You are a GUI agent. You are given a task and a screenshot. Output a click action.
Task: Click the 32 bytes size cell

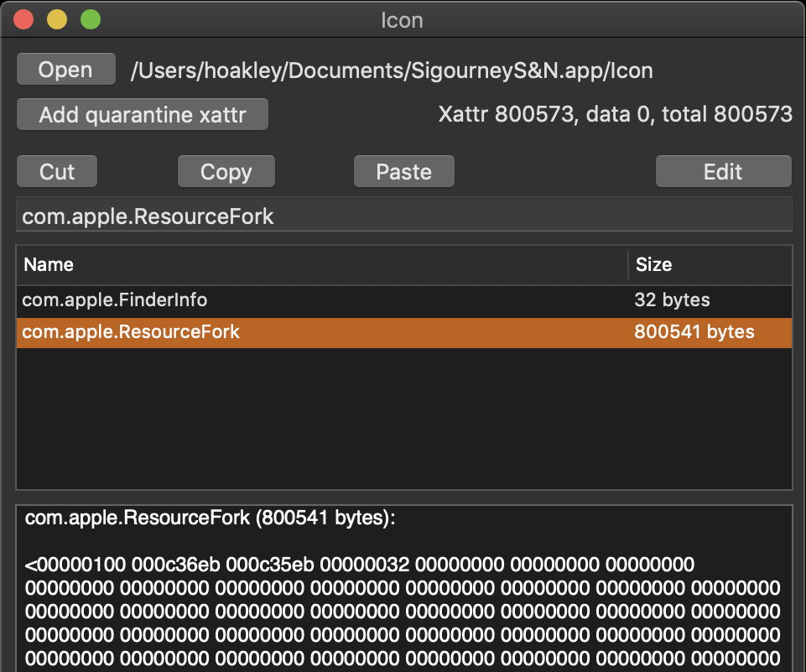click(x=672, y=300)
